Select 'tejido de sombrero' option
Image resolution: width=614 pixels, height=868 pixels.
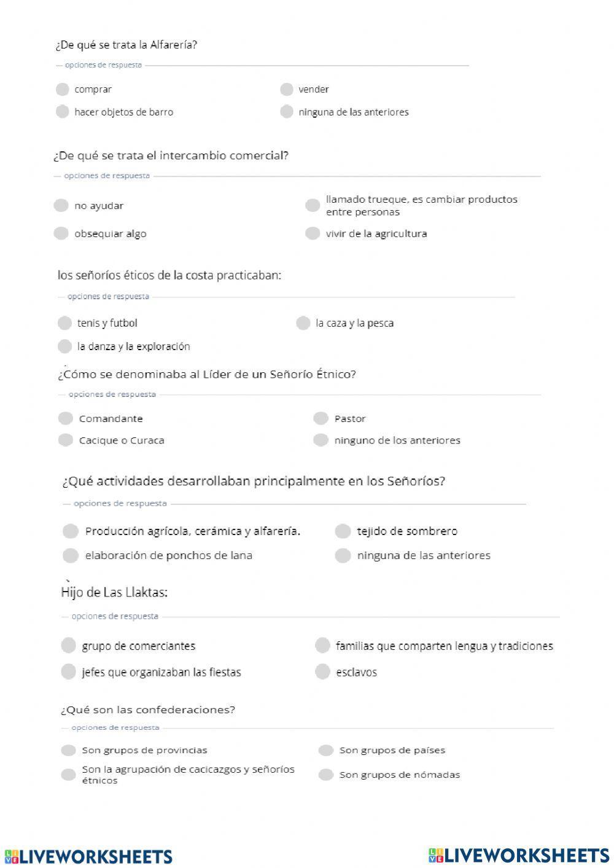coord(343,531)
